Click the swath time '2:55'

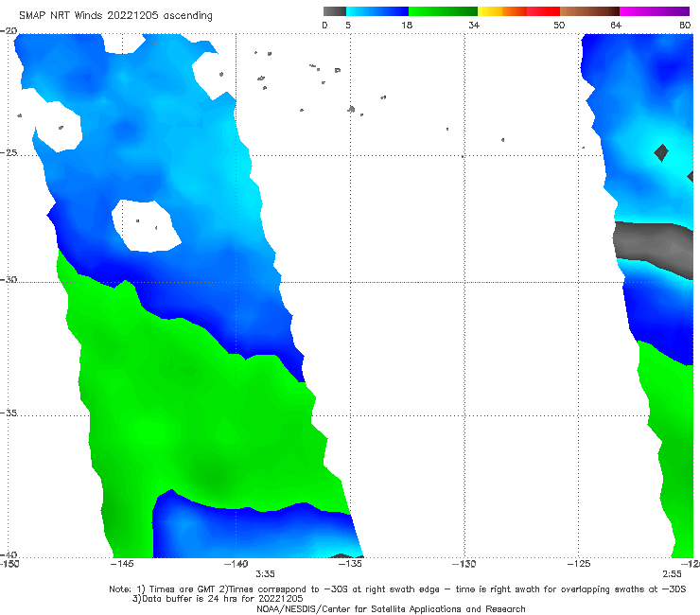(672, 574)
